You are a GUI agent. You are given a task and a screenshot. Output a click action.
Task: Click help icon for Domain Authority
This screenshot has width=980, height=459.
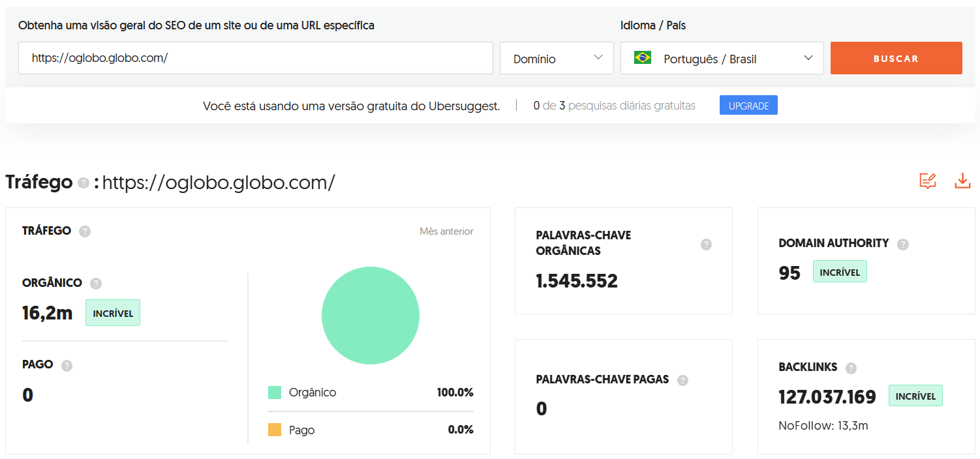pyautogui.click(x=903, y=244)
